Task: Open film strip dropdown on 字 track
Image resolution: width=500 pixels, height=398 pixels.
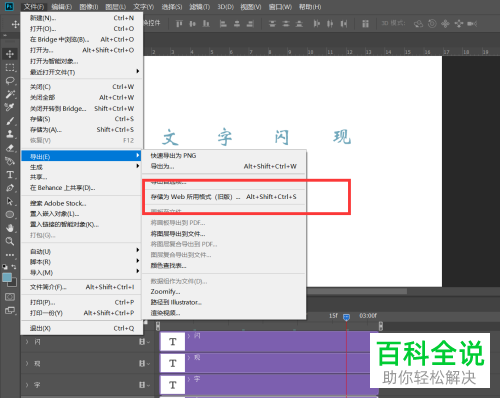Action: pos(144,385)
